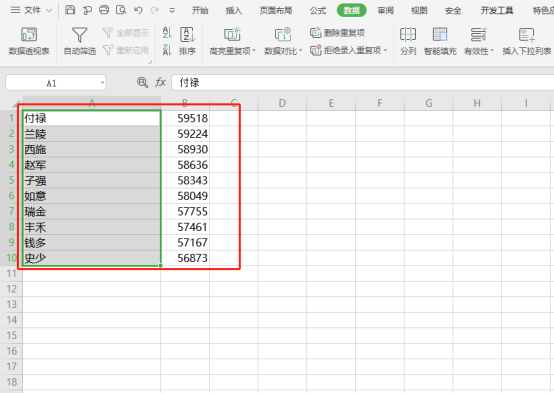Open the 数据透视表 pivot table tool

click(x=29, y=41)
